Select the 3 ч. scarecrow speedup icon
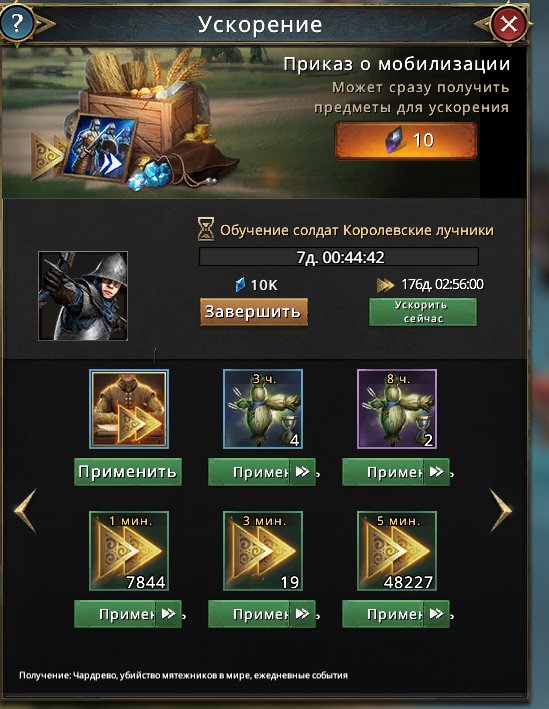549x709 pixels. coord(263,409)
